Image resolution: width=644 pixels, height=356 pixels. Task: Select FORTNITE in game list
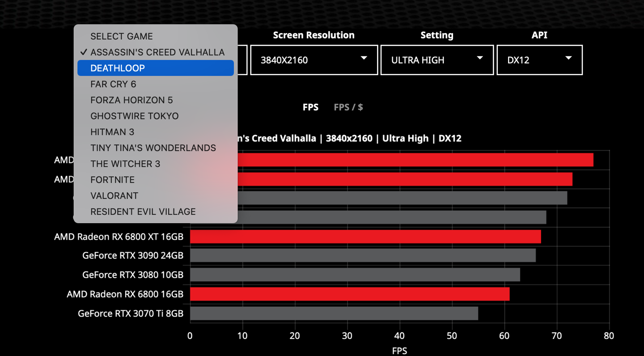pos(155,180)
